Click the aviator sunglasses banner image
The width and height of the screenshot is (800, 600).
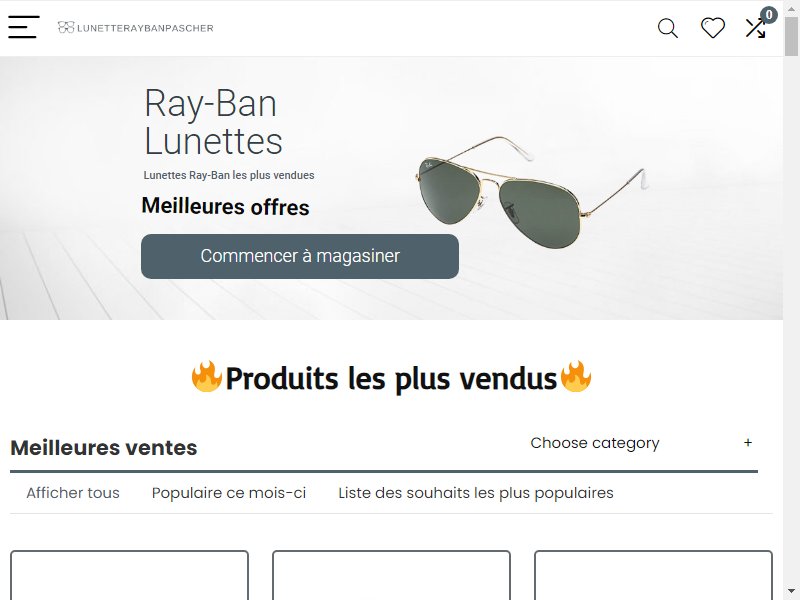[531, 193]
